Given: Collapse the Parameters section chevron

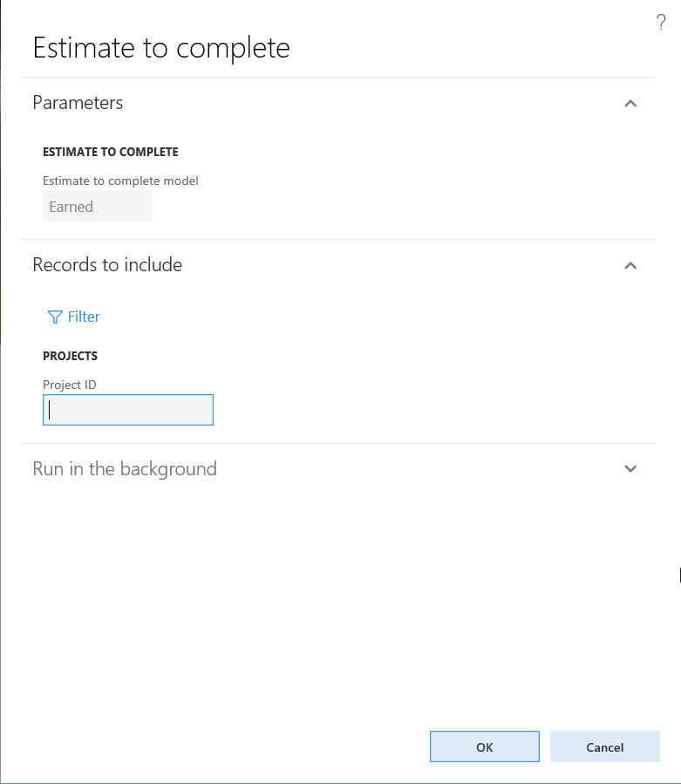Looking at the screenshot, I should coord(630,103).
